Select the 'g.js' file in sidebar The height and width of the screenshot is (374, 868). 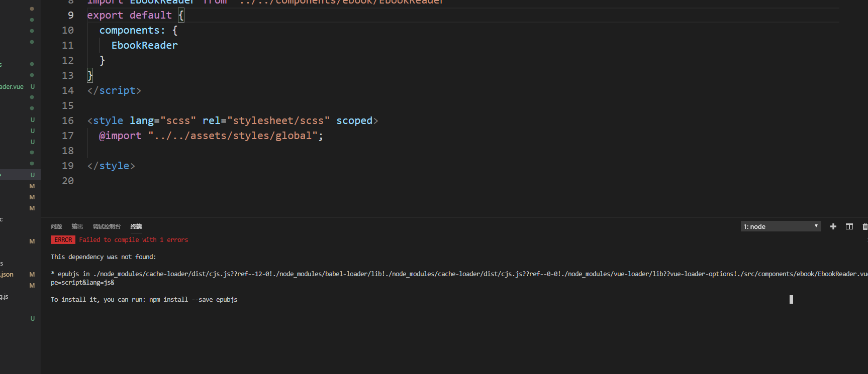[x=4, y=297]
